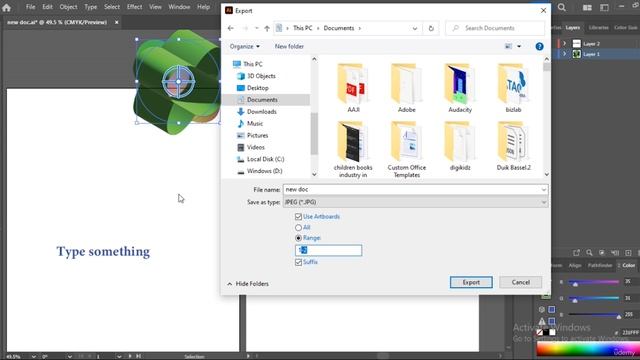
Task: Switch to the Align panel tab
Action: click(575, 265)
